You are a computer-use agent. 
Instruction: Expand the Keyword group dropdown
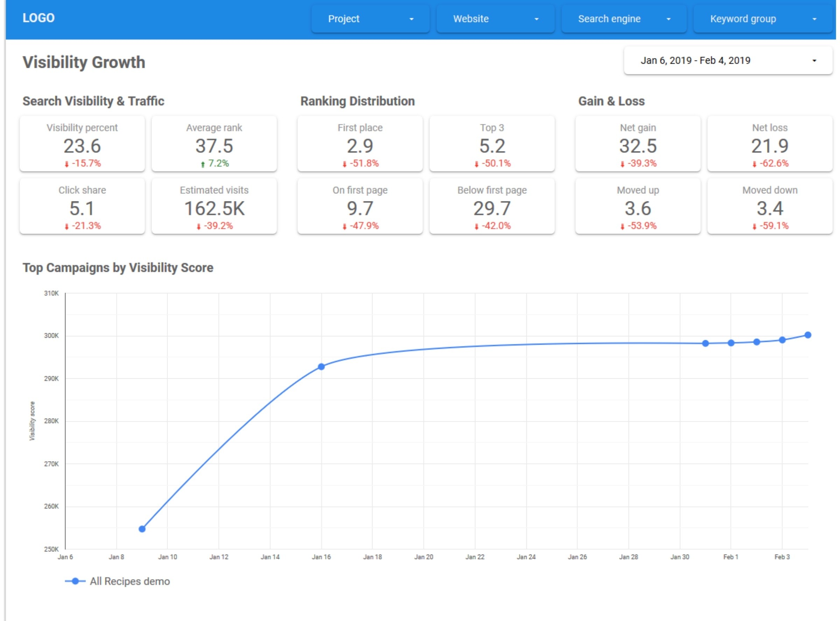click(763, 19)
